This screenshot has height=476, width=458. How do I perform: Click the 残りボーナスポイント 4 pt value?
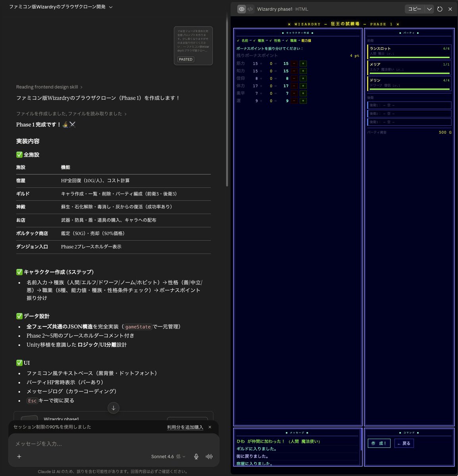click(x=354, y=56)
